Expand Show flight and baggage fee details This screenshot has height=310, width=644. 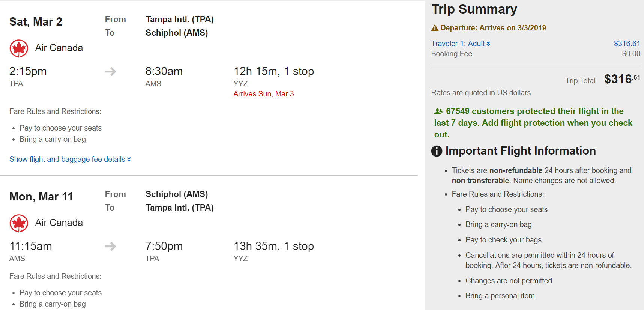pyautogui.click(x=68, y=159)
